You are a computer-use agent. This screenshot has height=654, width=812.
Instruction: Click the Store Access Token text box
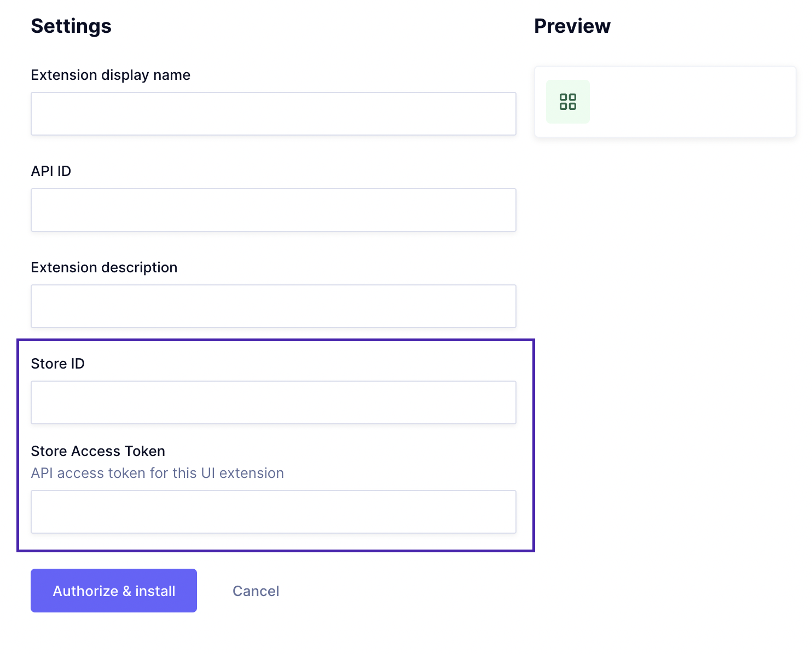click(x=273, y=512)
